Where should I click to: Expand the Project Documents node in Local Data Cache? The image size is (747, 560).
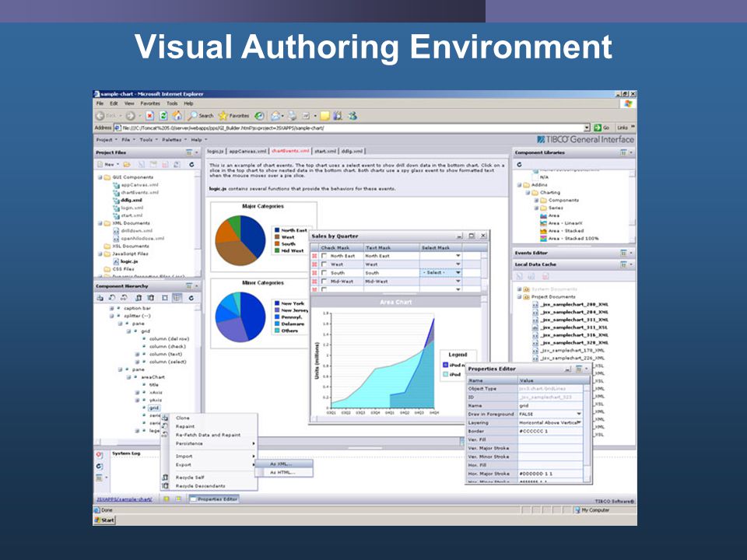[x=520, y=296]
